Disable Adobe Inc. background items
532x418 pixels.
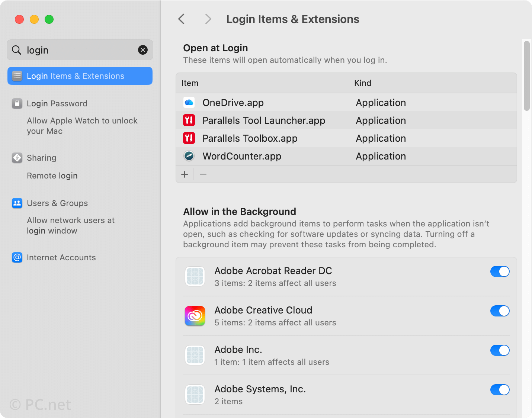(x=500, y=350)
